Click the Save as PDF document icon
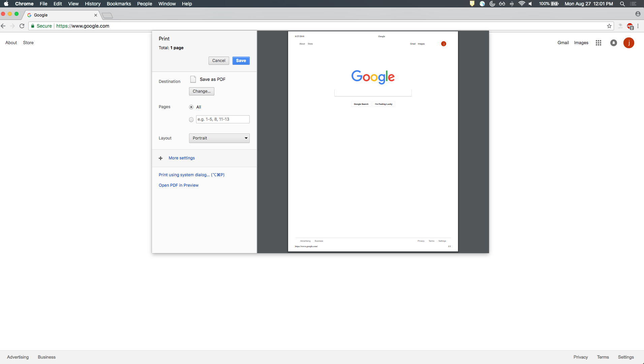Image resolution: width=644 pixels, height=364 pixels. coord(193,79)
